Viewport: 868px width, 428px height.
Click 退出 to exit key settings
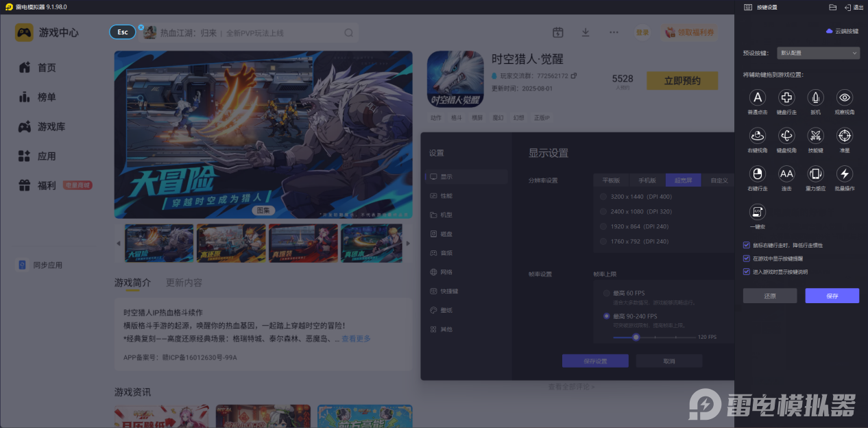point(853,7)
